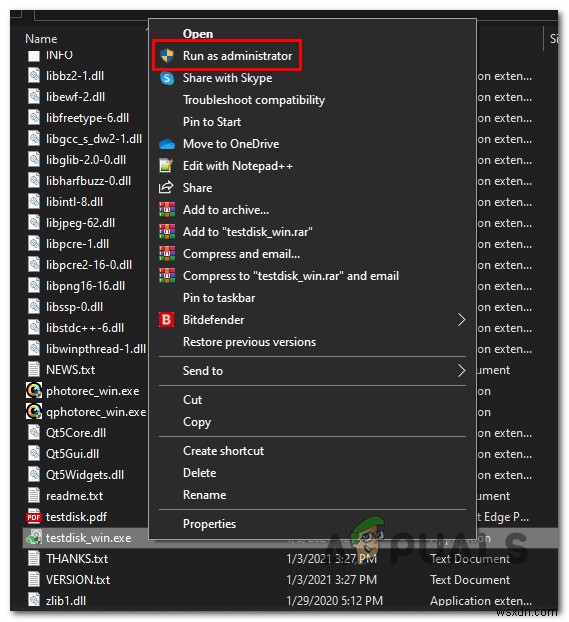The image size is (569, 622).
Task: Click the Name column header
Action: click(41, 39)
